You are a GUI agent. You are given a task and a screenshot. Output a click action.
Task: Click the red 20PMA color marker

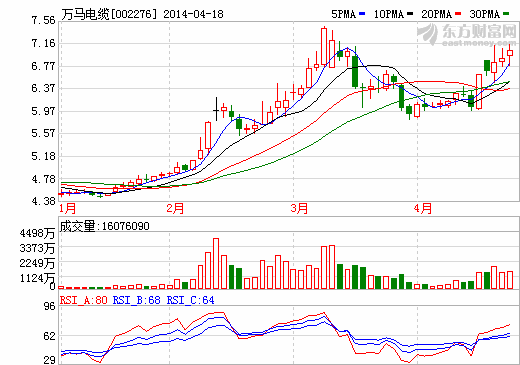tap(458, 14)
